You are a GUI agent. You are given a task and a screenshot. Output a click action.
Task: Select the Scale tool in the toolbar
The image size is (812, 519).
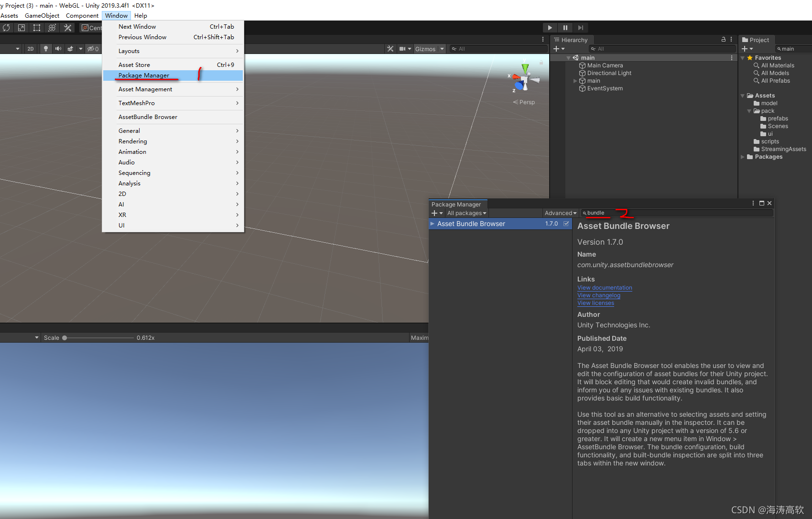(22, 28)
